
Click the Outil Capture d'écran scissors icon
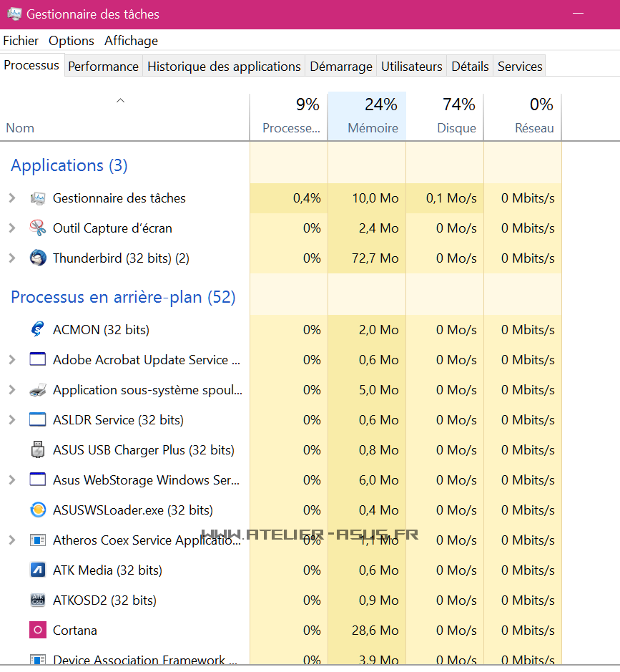click(x=38, y=228)
